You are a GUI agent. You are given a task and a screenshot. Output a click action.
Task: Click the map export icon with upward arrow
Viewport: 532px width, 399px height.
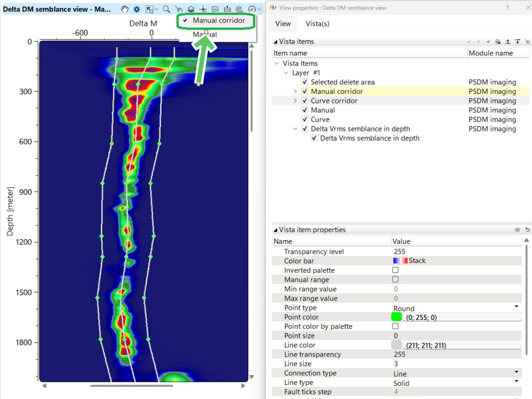227,9
